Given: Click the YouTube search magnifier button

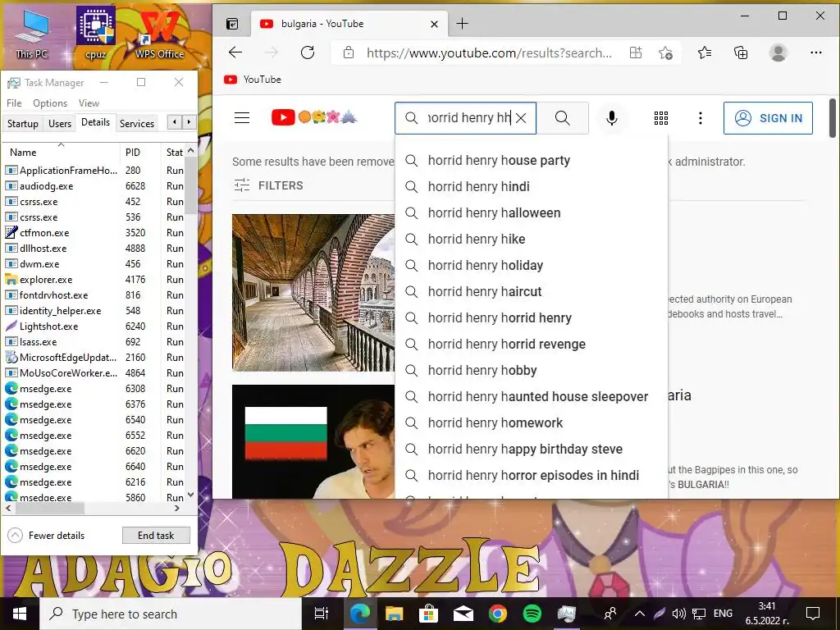Looking at the screenshot, I should point(563,118).
